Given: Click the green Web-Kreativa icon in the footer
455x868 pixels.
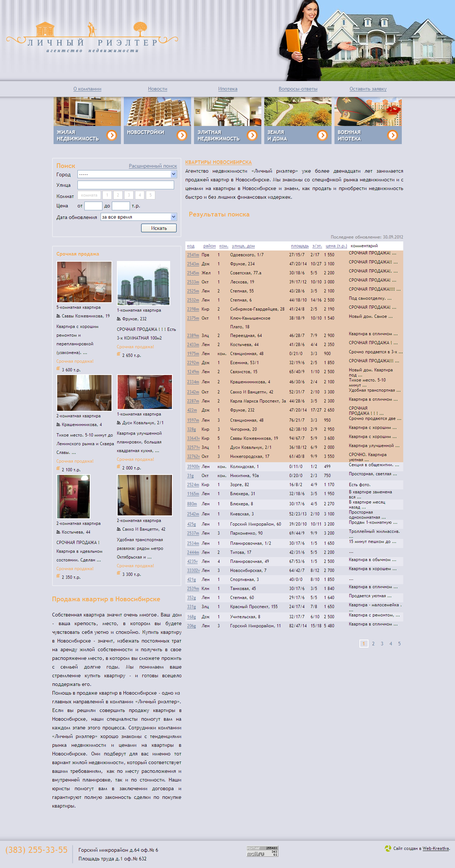Looking at the screenshot, I should click(388, 848).
